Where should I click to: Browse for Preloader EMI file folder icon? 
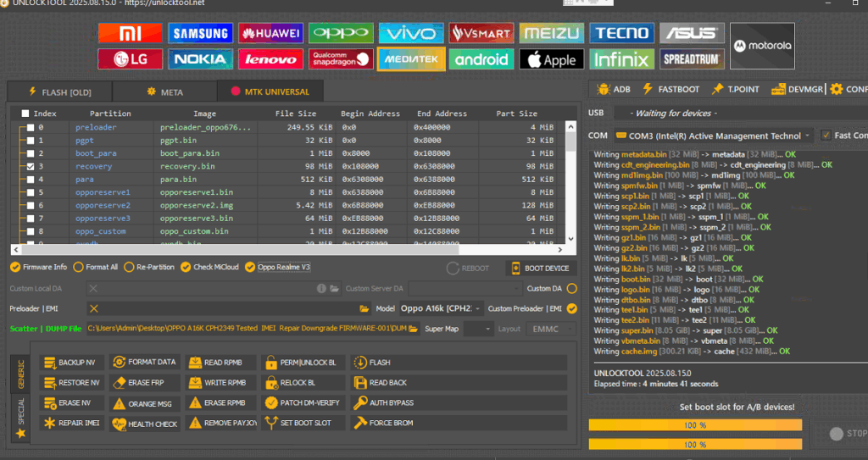click(364, 309)
